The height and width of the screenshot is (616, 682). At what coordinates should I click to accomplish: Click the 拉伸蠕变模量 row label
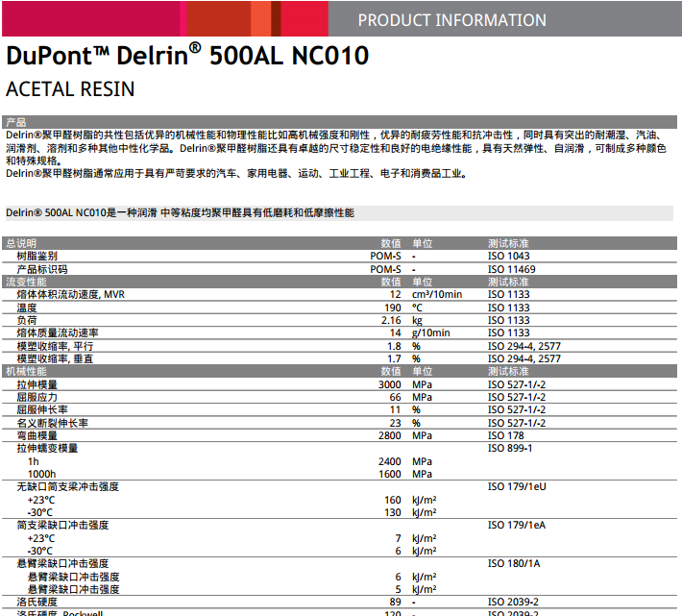[47, 448]
